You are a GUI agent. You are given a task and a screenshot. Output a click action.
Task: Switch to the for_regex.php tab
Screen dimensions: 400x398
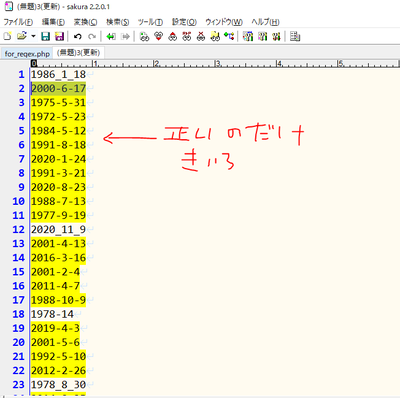click(27, 53)
